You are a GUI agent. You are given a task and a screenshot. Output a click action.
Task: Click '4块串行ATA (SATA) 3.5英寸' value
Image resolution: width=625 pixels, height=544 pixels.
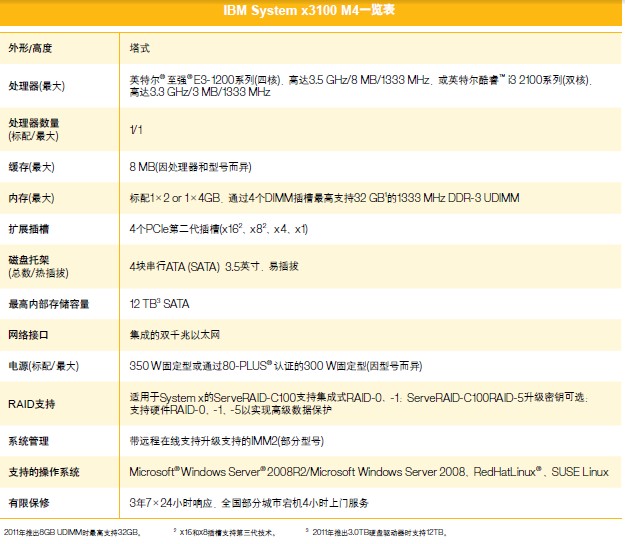tap(214, 266)
